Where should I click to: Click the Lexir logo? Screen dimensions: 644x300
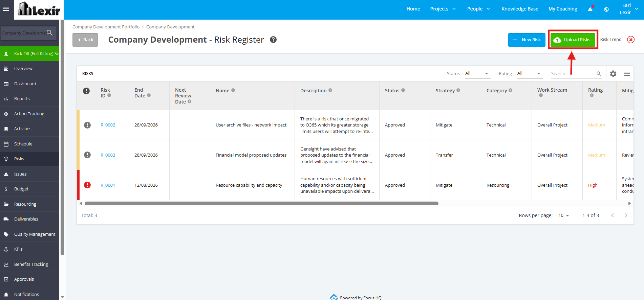39,9
